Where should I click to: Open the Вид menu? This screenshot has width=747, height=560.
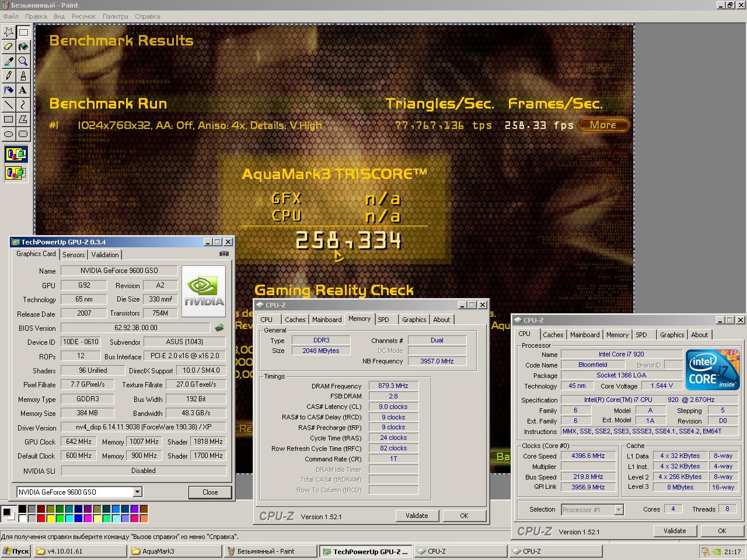coord(60,16)
